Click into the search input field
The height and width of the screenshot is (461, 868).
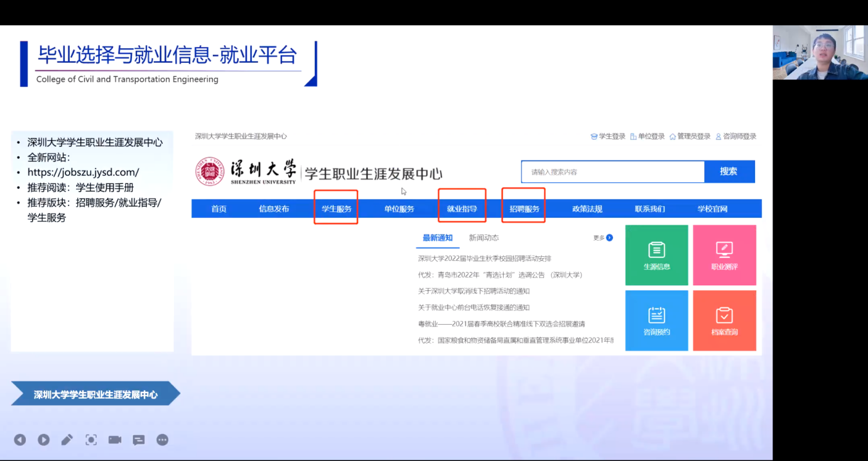click(612, 171)
